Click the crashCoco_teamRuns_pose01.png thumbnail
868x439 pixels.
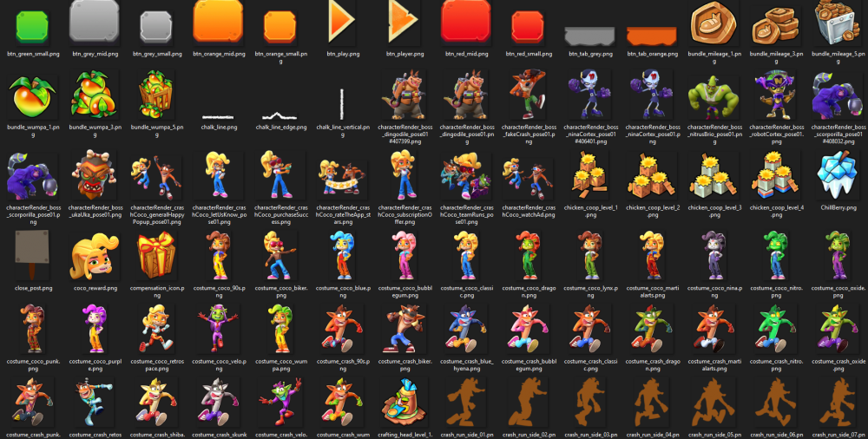click(466, 176)
